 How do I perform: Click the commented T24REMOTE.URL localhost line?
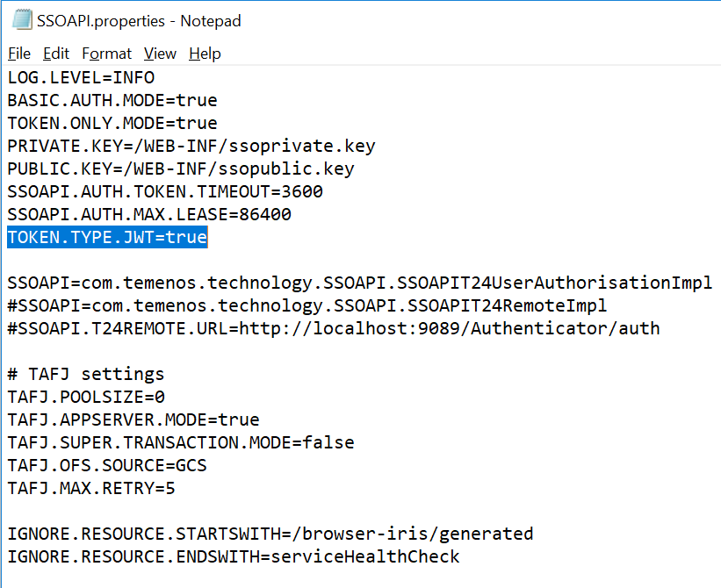[x=333, y=328]
